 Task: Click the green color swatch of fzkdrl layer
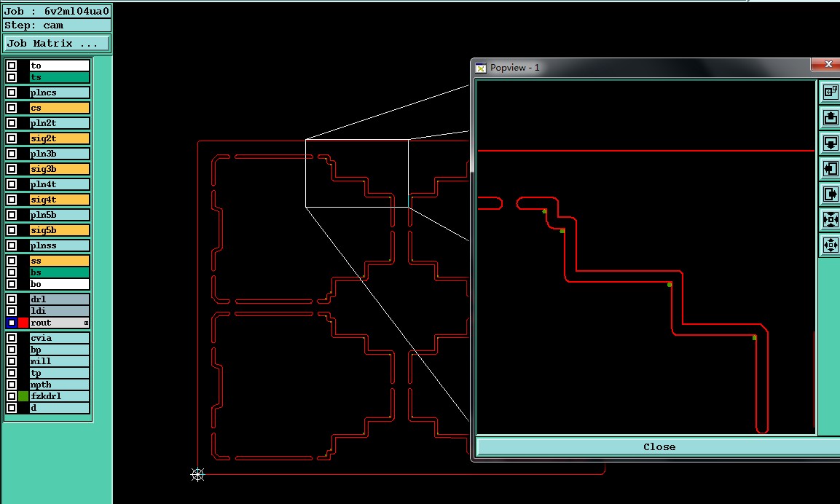[23, 396]
